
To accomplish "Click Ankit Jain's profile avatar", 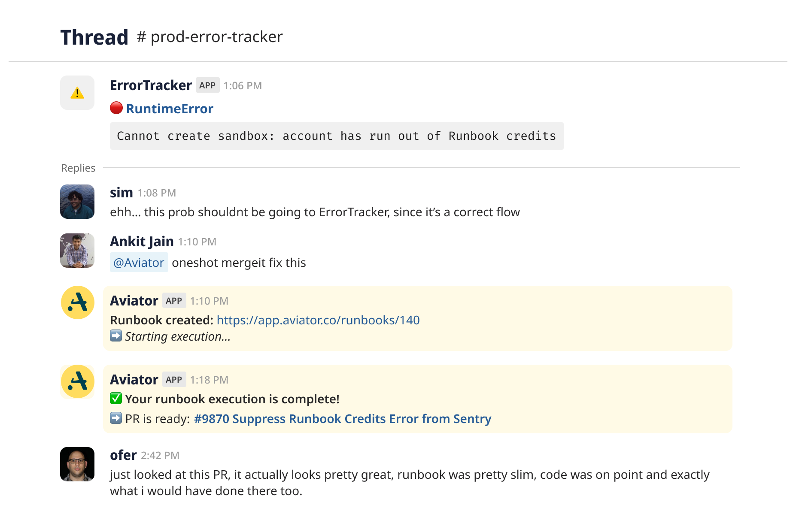I will pos(77,251).
